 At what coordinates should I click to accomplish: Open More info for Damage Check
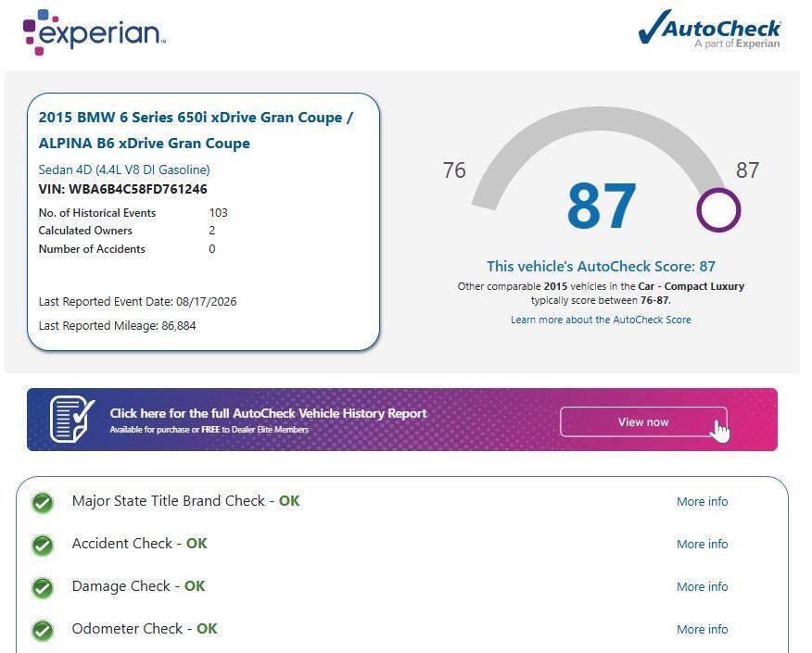pyautogui.click(x=703, y=586)
